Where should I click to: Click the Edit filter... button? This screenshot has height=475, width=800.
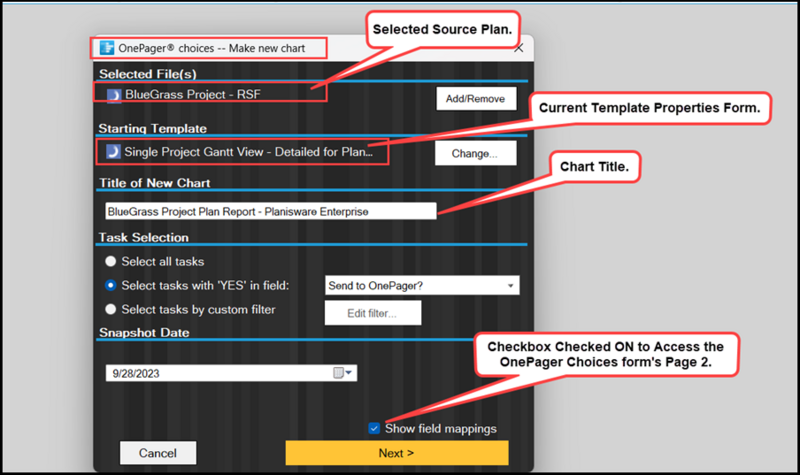[373, 313]
